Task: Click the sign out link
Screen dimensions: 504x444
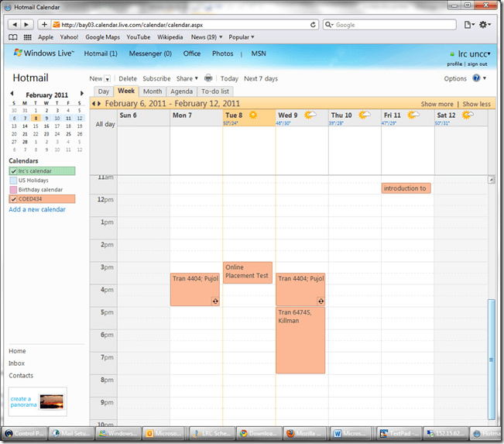Action: [478, 64]
